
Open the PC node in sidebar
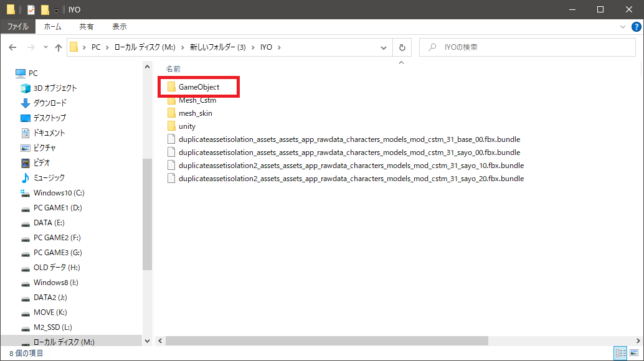pos(27,73)
